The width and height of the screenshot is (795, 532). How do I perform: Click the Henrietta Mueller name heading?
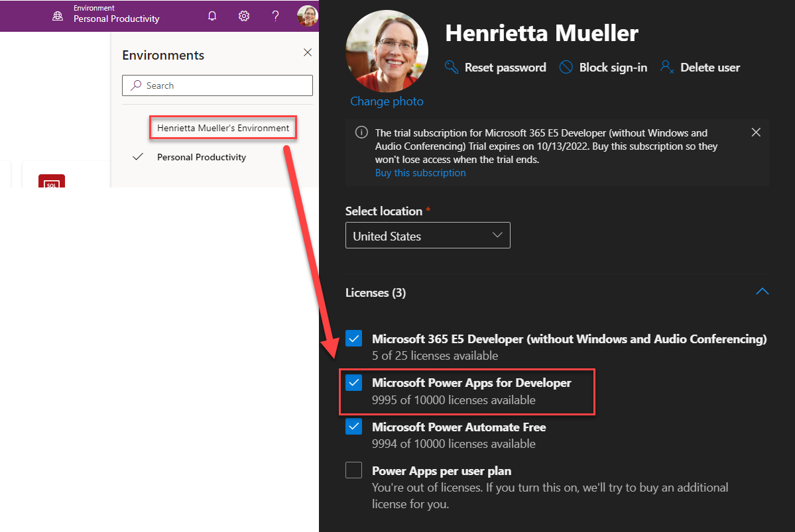click(542, 33)
